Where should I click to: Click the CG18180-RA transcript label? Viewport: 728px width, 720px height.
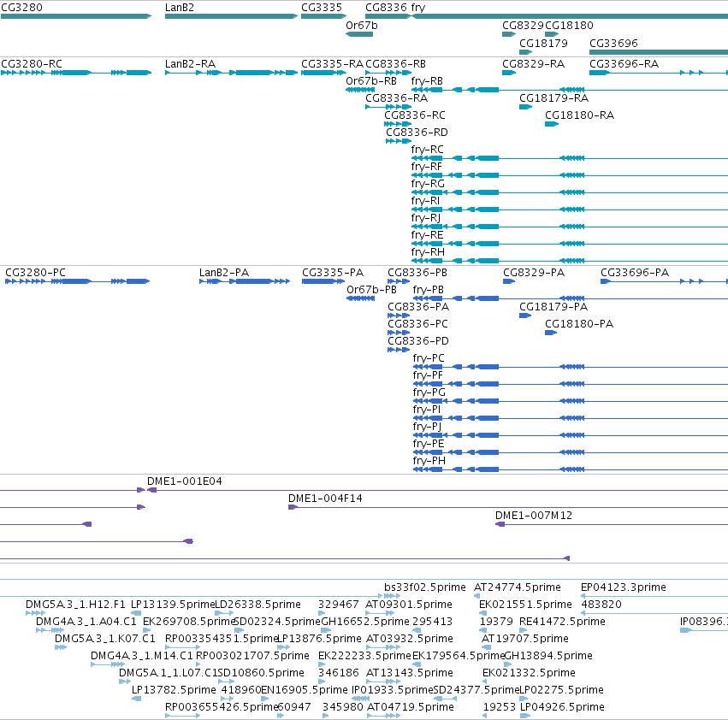[579, 115]
